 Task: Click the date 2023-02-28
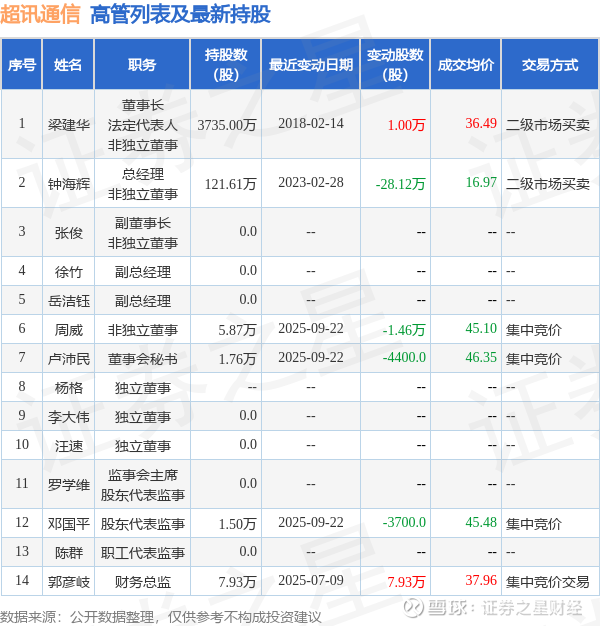[311, 182]
